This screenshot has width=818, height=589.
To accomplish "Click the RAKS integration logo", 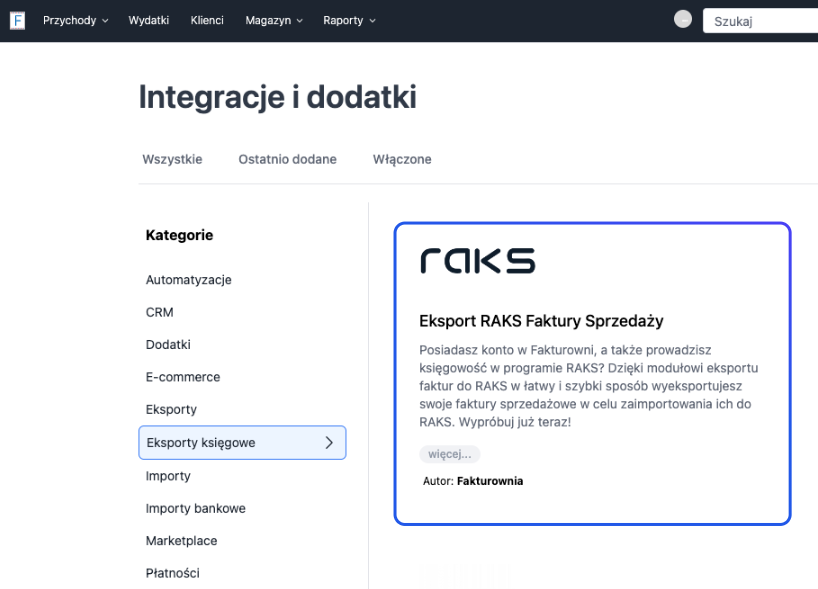I will [x=477, y=260].
